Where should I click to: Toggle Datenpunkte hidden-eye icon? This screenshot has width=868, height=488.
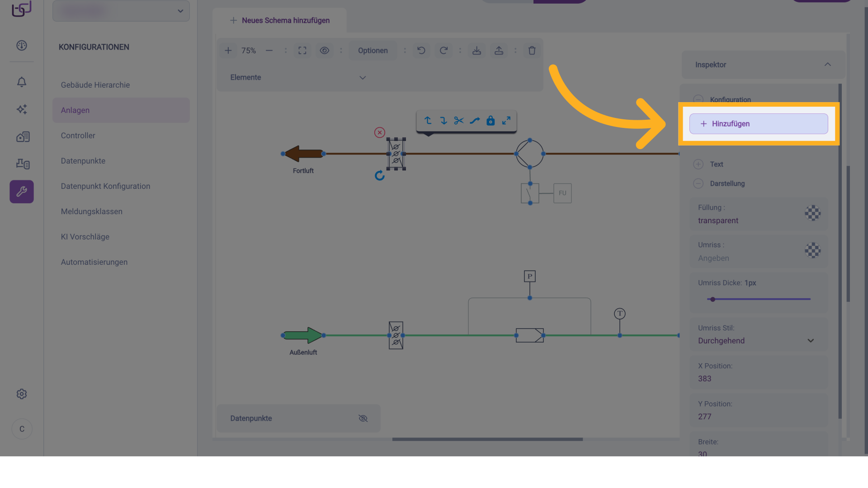click(x=363, y=418)
